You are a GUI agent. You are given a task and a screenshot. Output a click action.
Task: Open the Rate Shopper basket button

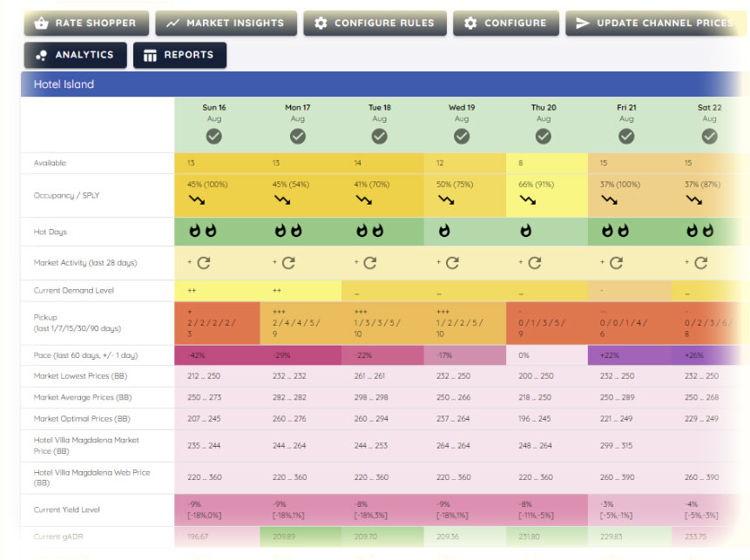click(86, 23)
